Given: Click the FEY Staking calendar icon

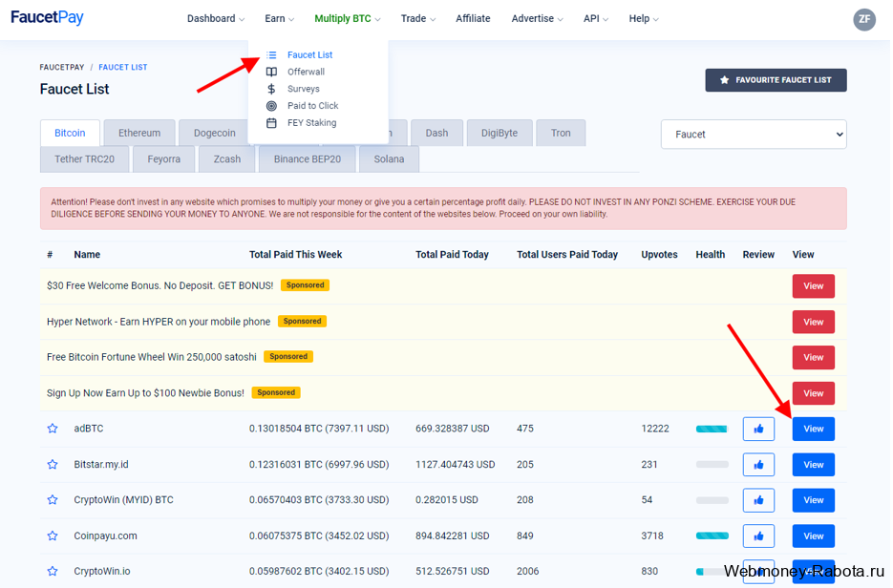Looking at the screenshot, I should (x=271, y=123).
